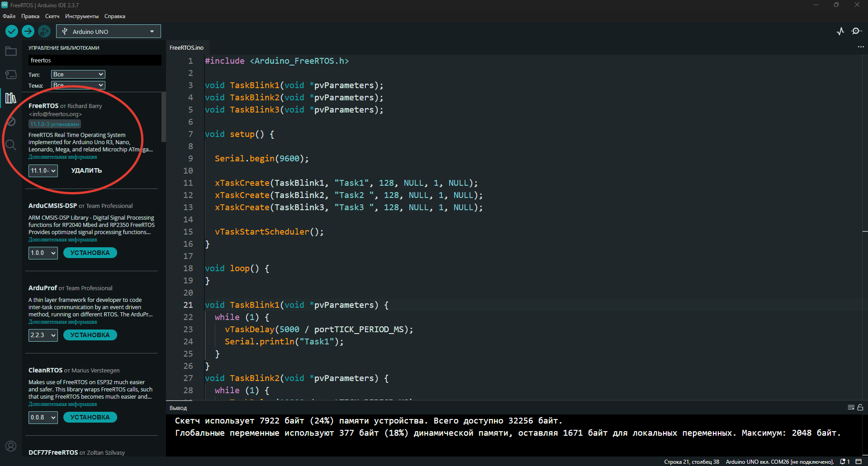
Task: Click the Verify sketch checkmark button
Action: coord(12,31)
